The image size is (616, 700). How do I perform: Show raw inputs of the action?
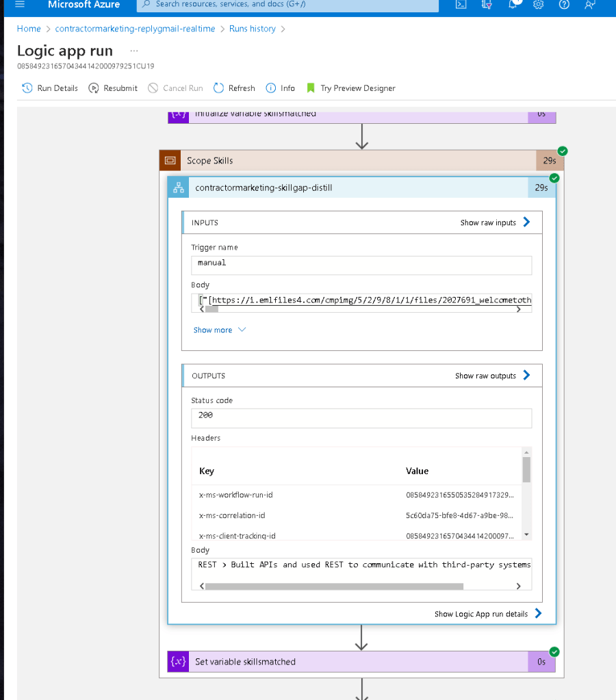(488, 222)
